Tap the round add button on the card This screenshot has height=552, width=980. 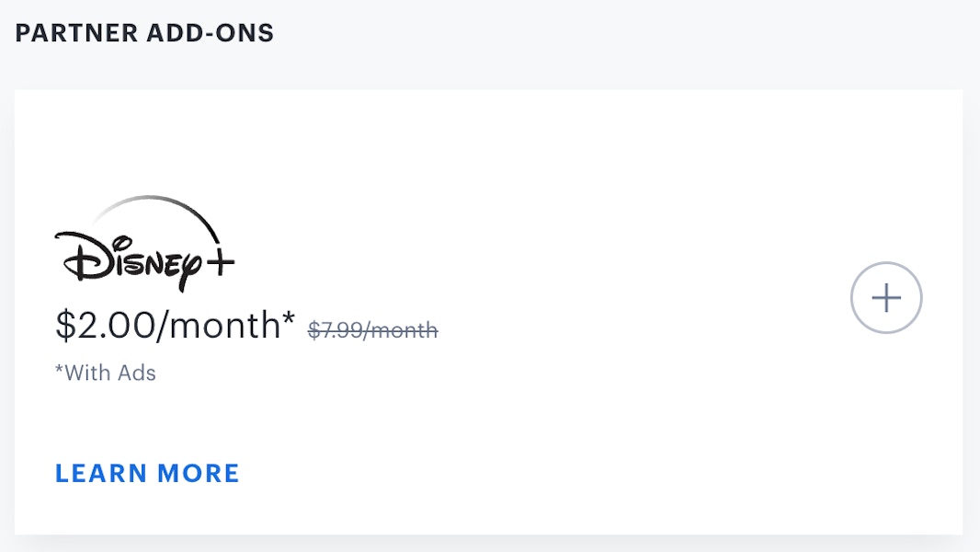(885, 297)
